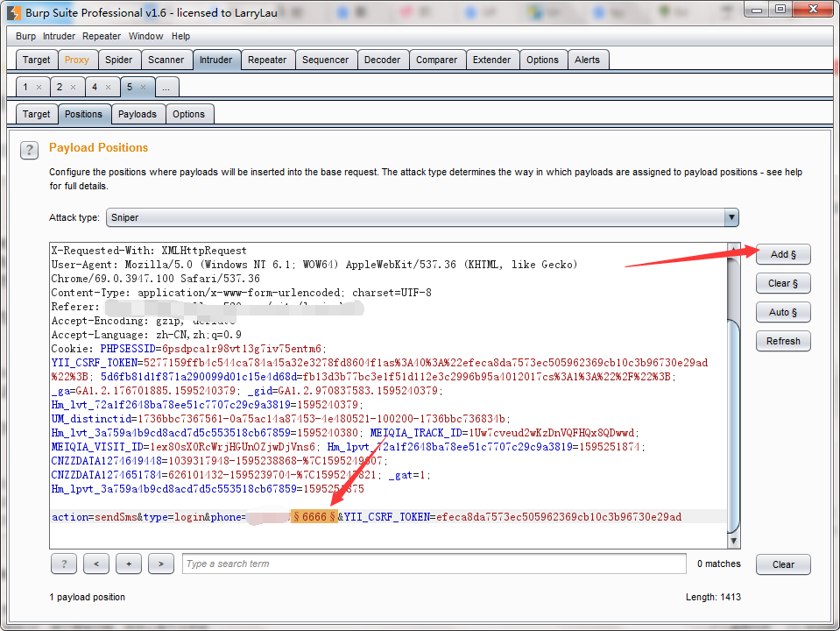
Task: Click the Content-Type header line
Action: click(241, 293)
